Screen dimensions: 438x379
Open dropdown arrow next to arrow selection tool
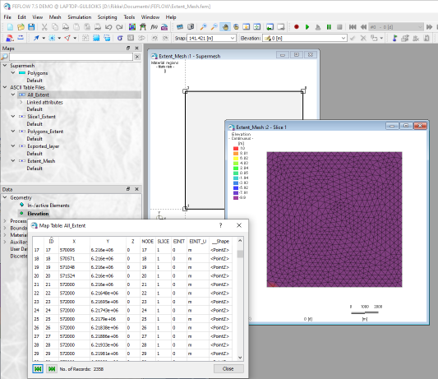point(43,38)
